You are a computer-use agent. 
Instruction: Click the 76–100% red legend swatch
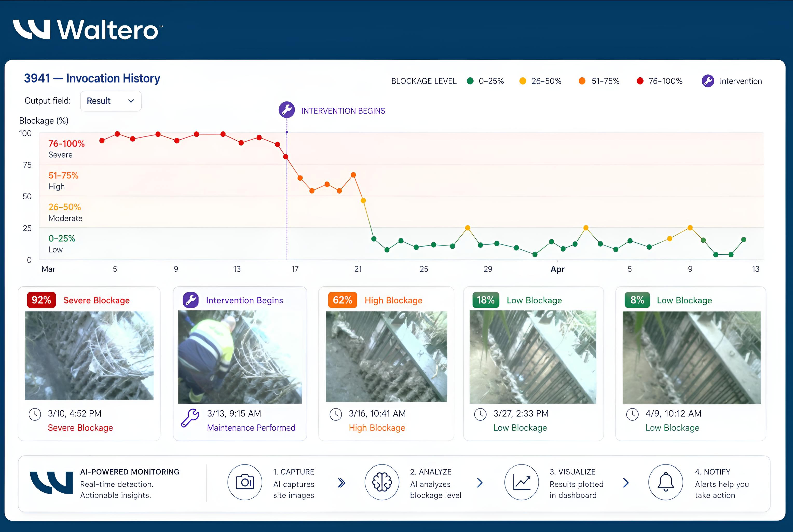[640, 81]
